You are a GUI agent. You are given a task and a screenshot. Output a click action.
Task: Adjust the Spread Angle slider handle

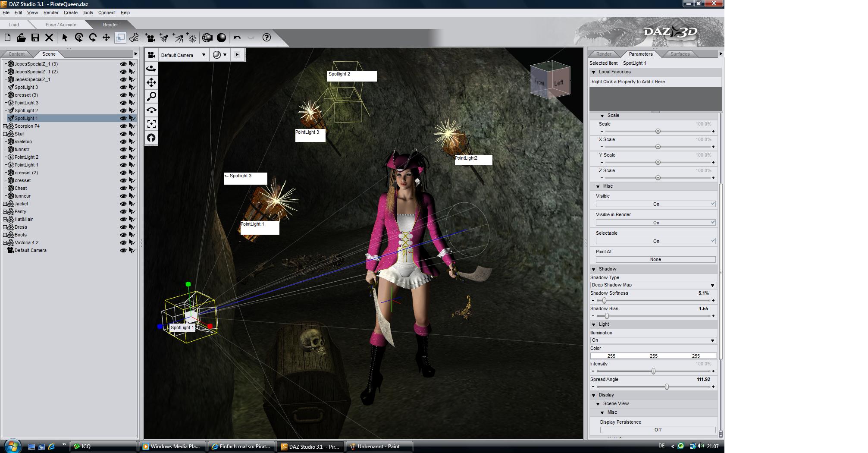[x=667, y=387]
